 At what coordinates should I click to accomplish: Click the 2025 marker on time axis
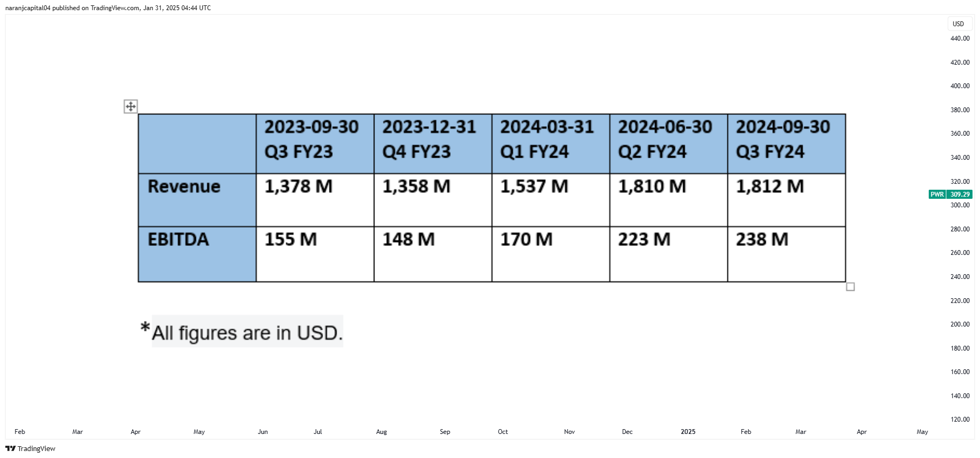pos(688,432)
